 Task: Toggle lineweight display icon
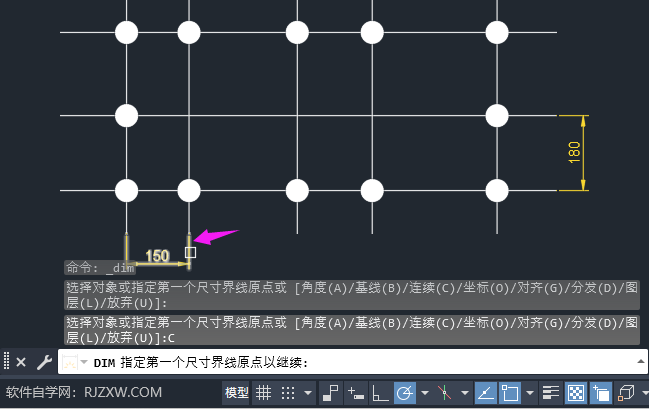(x=550, y=392)
